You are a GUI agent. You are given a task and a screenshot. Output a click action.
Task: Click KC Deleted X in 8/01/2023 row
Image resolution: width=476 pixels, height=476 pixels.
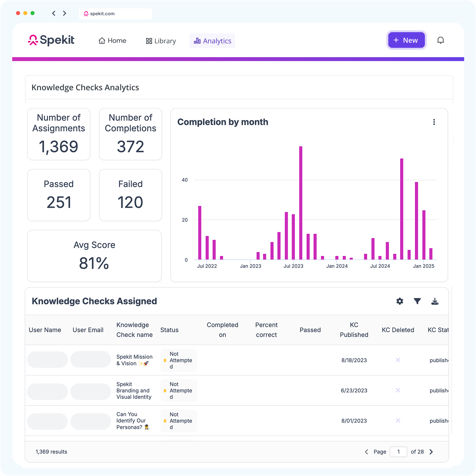(x=398, y=420)
